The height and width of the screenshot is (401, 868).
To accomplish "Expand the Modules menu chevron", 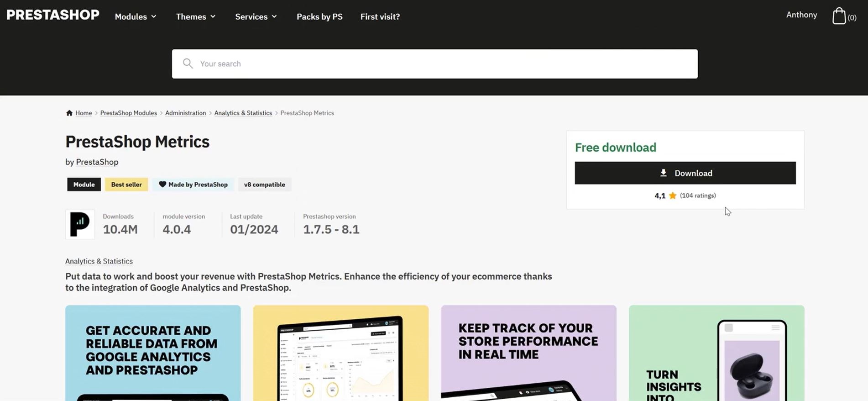I will click(154, 16).
